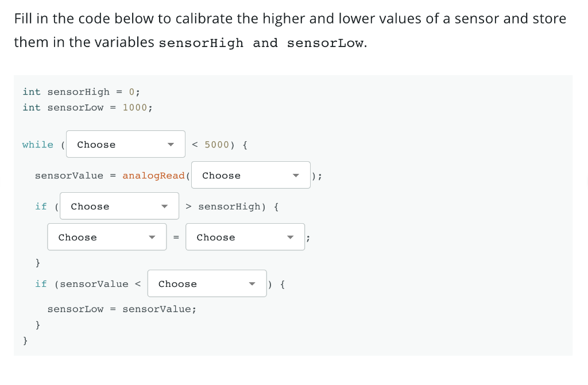The height and width of the screenshot is (385, 588).
Task: Click the chevron on the first if-condition dropdown
Action: [x=165, y=205]
